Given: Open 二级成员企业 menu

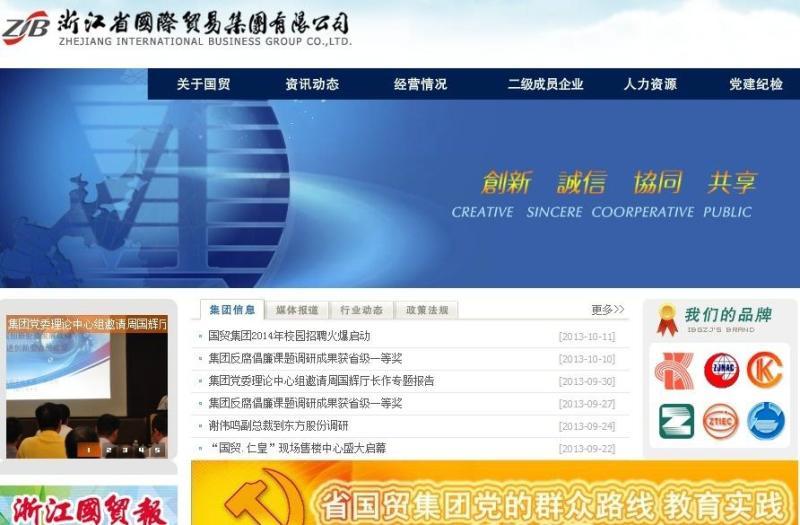Looking at the screenshot, I should (545, 84).
